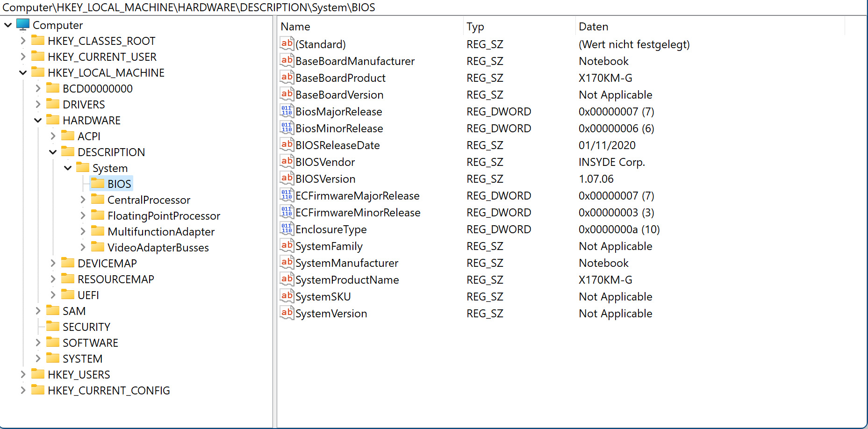The height and width of the screenshot is (429, 868).
Task: Click the string icon of BaseBoardVersion
Action: [x=287, y=94]
